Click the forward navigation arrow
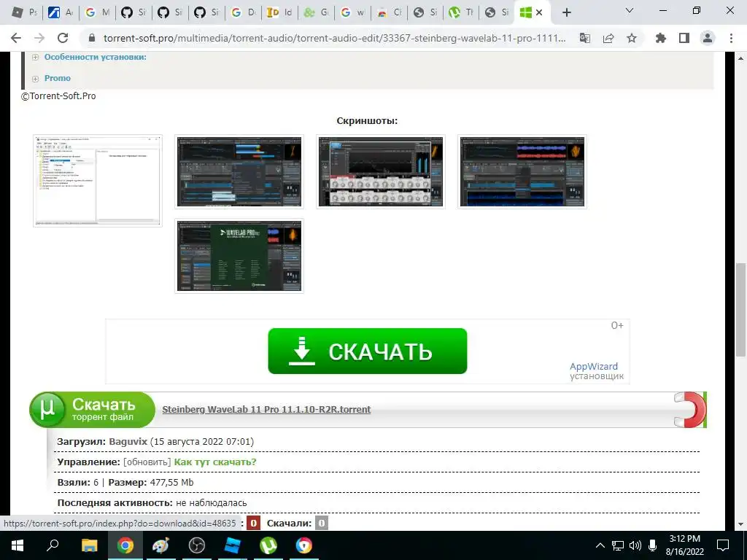The width and height of the screenshot is (747, 560). click(x=39, y=38)
